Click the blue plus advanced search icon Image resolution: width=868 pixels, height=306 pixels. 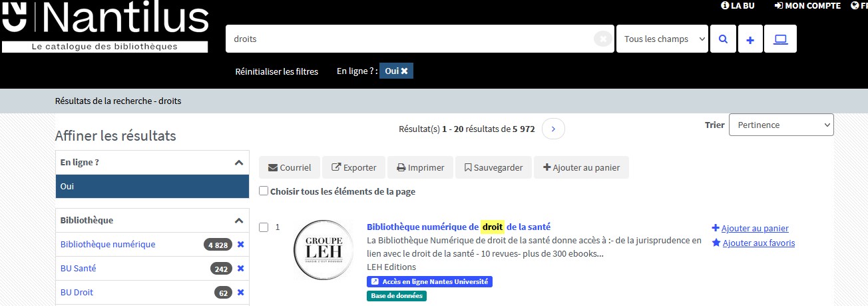(x=750, y=39)
